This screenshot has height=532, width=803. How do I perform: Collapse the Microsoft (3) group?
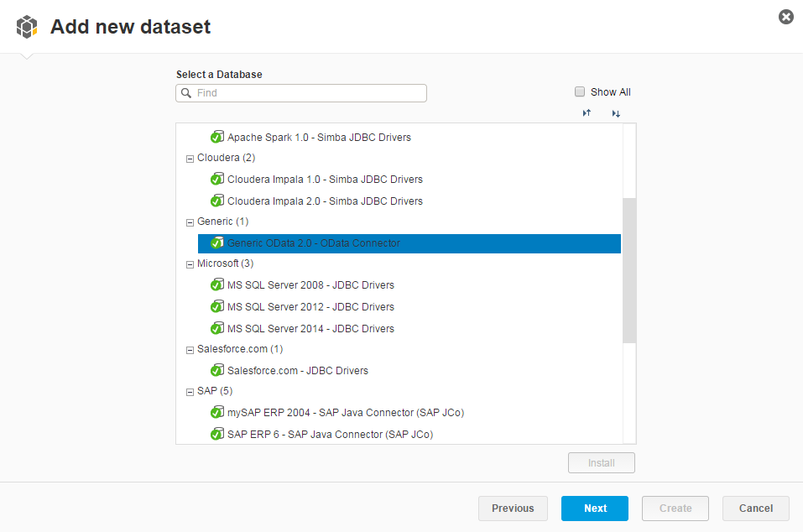click(190, 264)
